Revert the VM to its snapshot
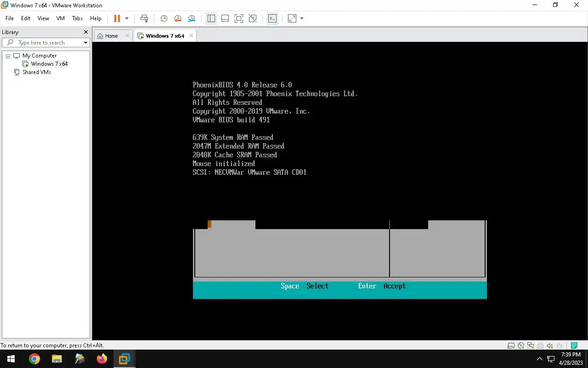Screen dimensions: 588x368 (x=178, y=18)
